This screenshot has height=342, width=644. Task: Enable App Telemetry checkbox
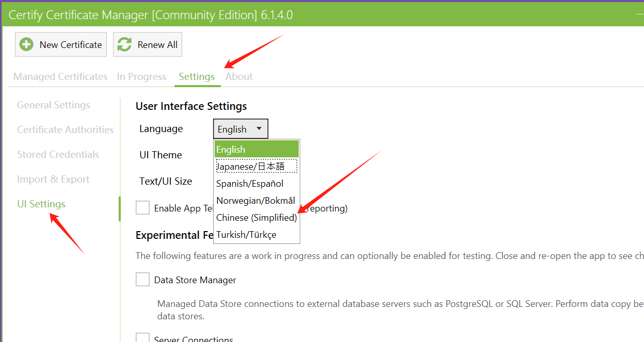142,207
